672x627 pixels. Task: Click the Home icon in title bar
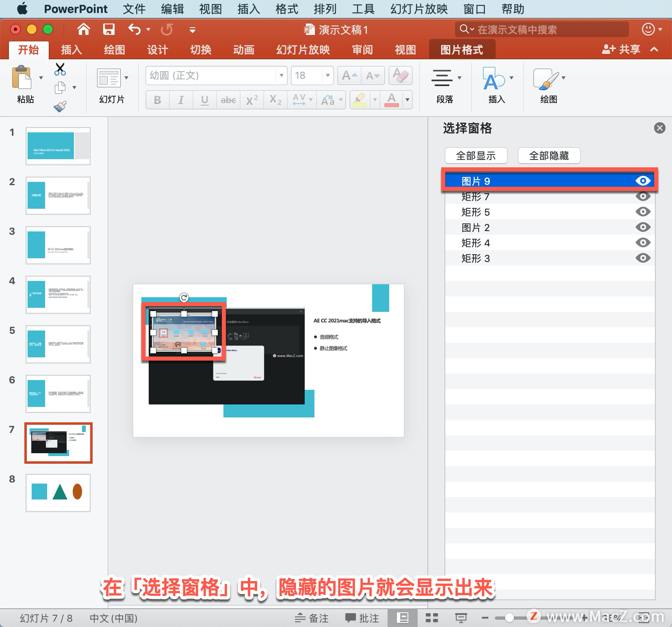pos(83,29)
